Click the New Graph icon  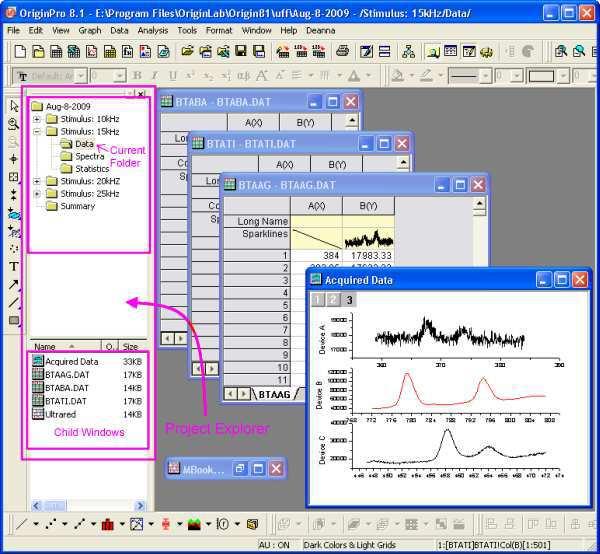click(x=92, y=51)
